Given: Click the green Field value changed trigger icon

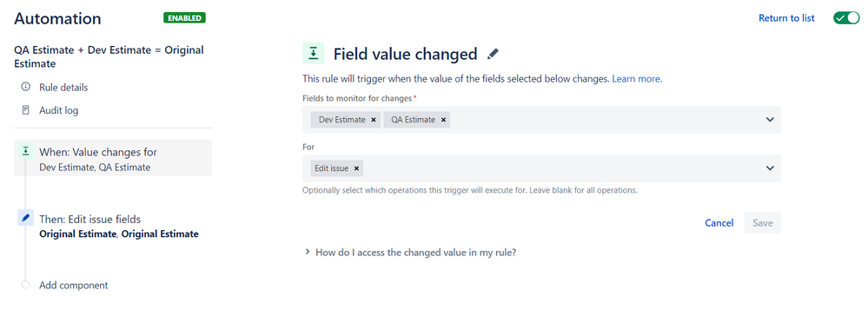Looking at the screenshot, I should tap(314, 53).
